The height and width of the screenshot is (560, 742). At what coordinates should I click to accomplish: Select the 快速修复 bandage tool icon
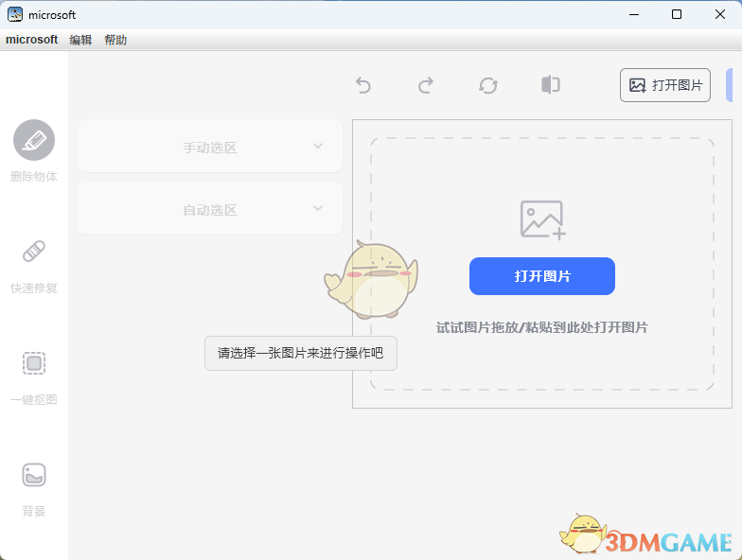coord(34,252)
